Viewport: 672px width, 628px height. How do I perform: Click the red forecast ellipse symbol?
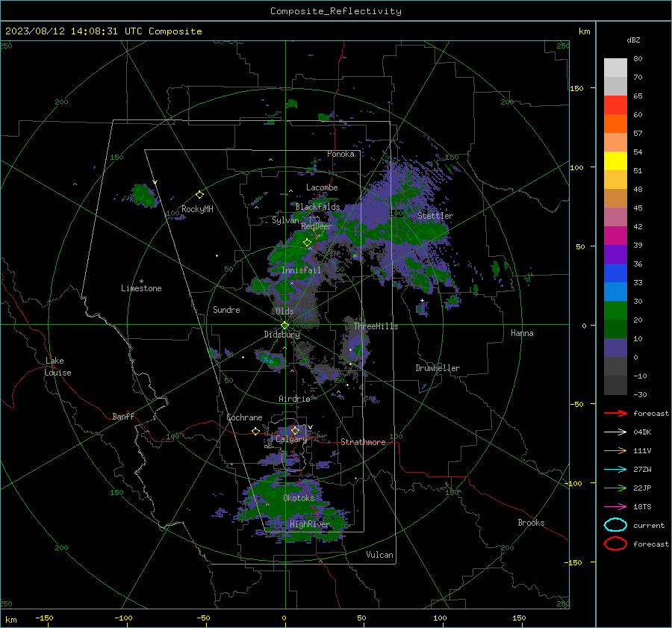click(x=615, y=544)
